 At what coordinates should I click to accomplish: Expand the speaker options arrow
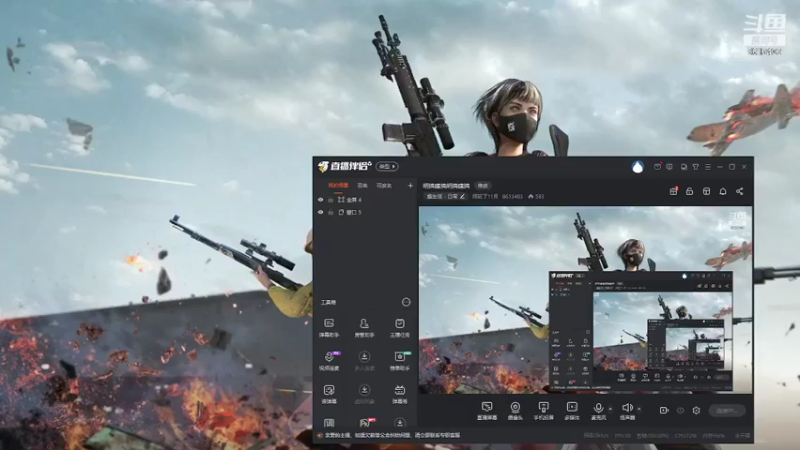tap(639, 408)
